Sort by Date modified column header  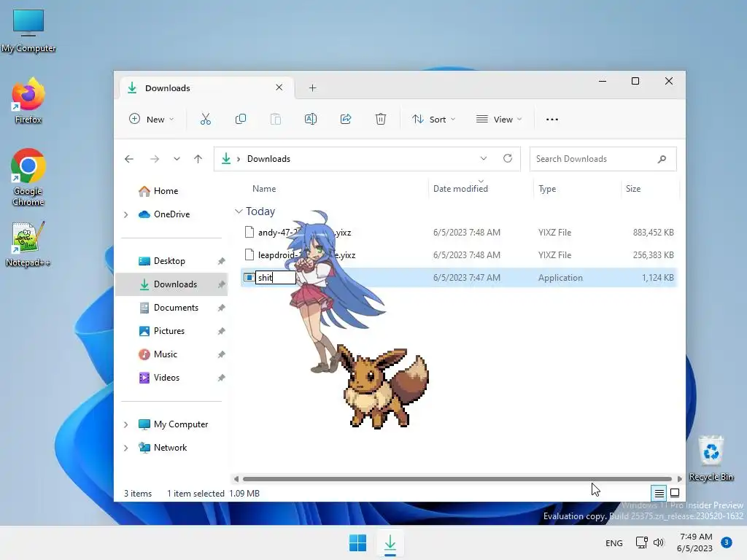click(x=460, y=189)
